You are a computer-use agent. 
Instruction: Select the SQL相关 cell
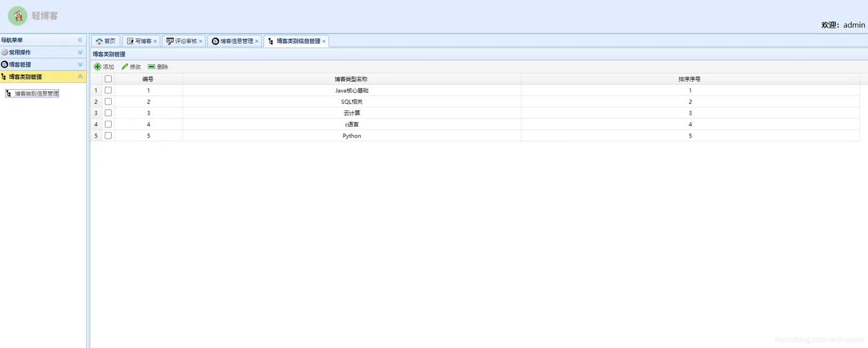point(352,102)
